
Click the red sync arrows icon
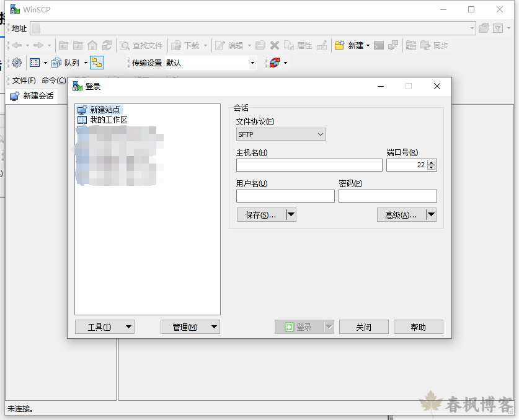click(x=275, y=63)
